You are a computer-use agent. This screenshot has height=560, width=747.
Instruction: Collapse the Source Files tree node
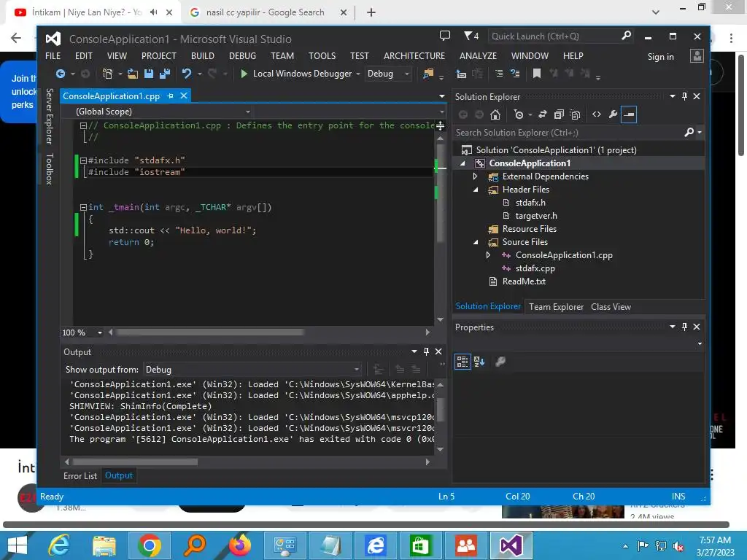tap(476, 242)
